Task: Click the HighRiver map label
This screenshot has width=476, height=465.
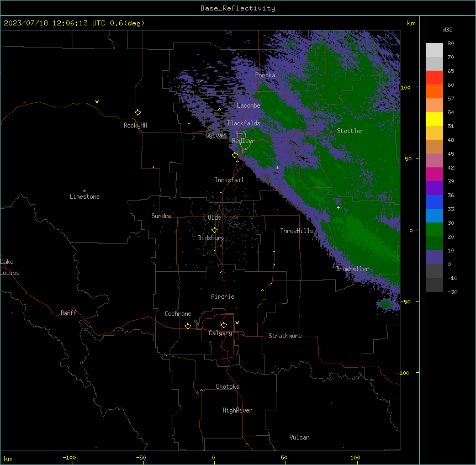Action: (237, 410)
